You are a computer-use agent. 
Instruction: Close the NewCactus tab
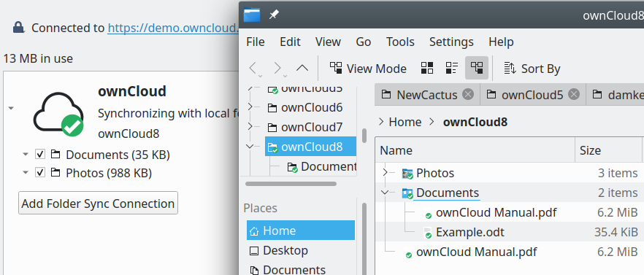(x=468, y=95)
